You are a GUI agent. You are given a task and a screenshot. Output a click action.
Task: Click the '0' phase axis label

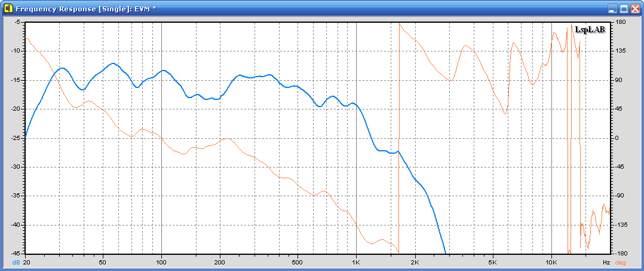point(618,138)
